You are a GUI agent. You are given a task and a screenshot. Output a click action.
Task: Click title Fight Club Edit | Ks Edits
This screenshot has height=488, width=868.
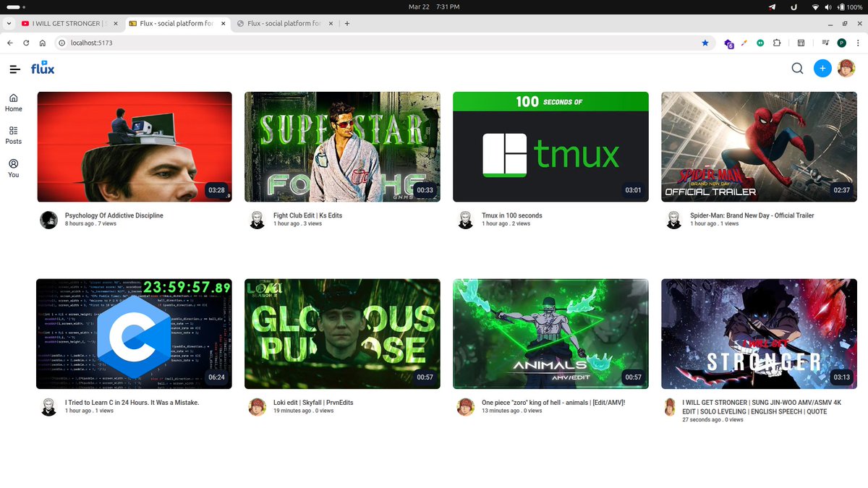(308, 215)
